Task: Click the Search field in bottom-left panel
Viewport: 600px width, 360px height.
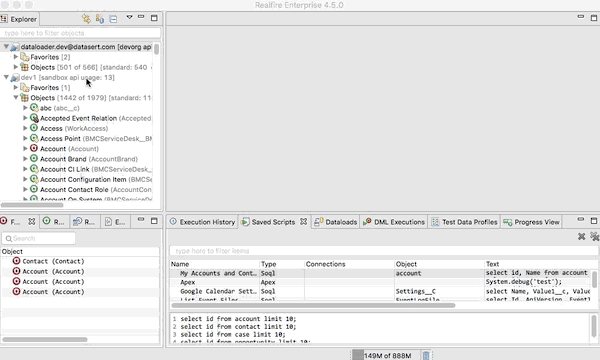Action: [38, 238]
